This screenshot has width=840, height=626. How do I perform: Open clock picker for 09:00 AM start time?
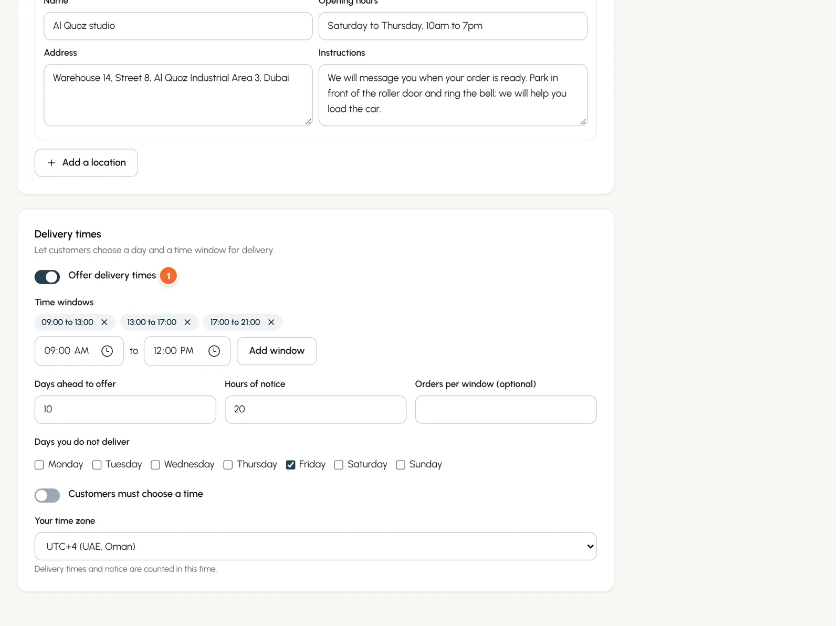point(107,351)
